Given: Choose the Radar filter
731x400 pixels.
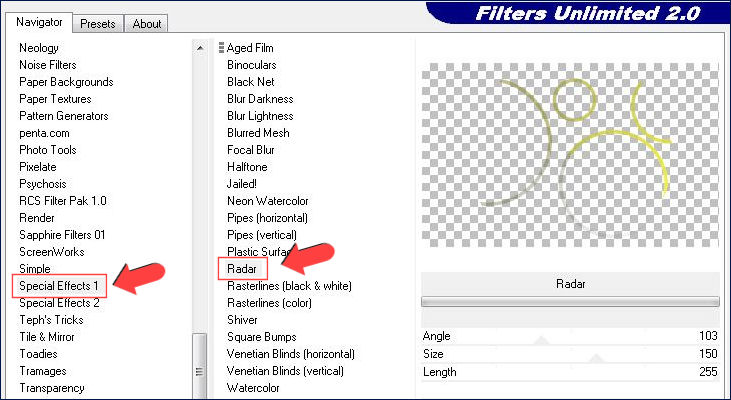Looking at the screenshot, I should click(244, 268).
